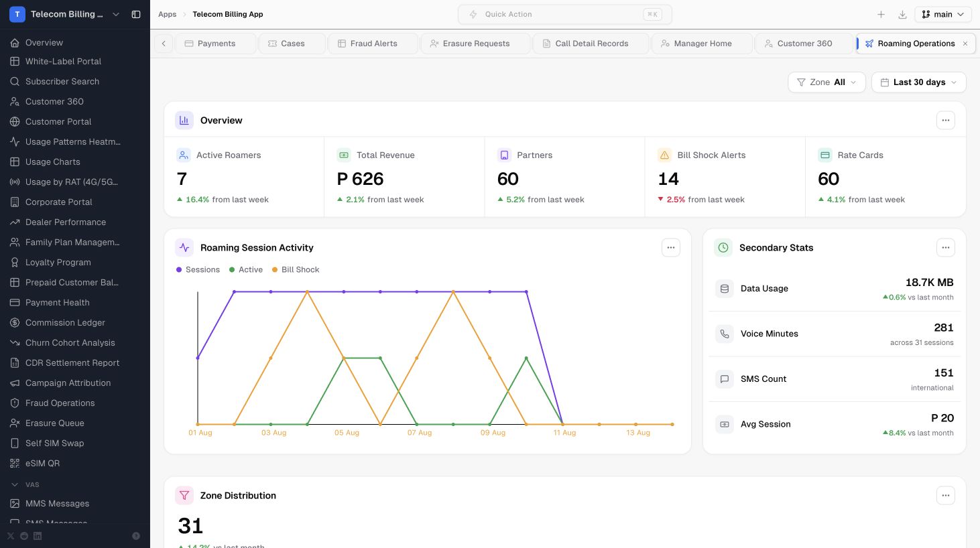Image resolution: width=980 pixels, height=548 pixels.
Task: Open Overview card's three-dot menu
Action: tap(946, 121)
